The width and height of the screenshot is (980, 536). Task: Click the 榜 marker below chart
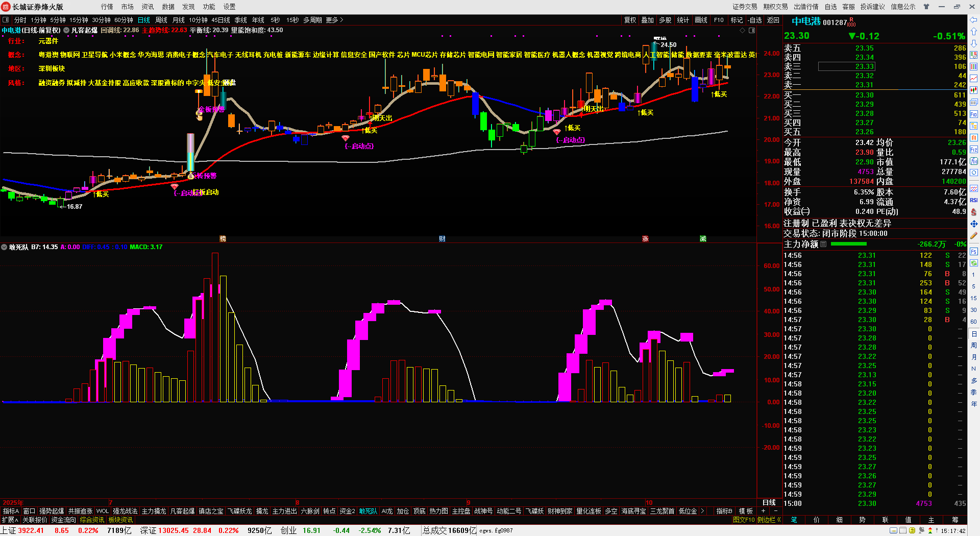[223, 239]
